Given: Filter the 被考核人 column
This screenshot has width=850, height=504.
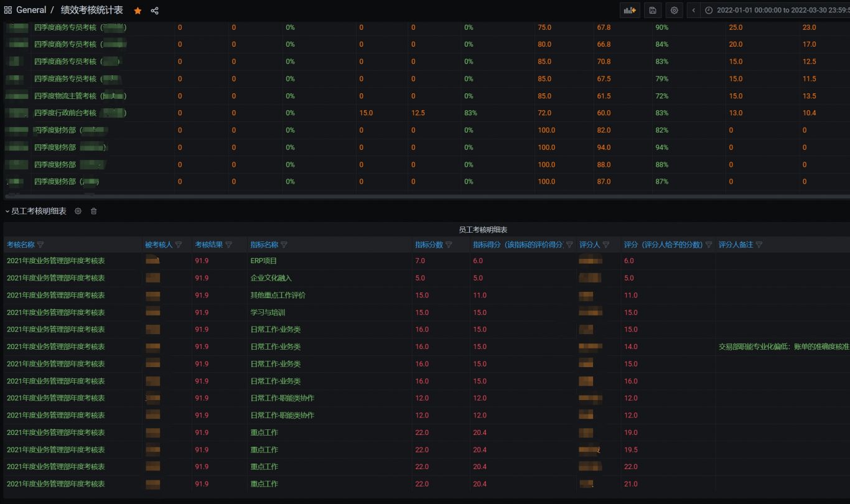Looking at the screenshot, I should [179, 245].
